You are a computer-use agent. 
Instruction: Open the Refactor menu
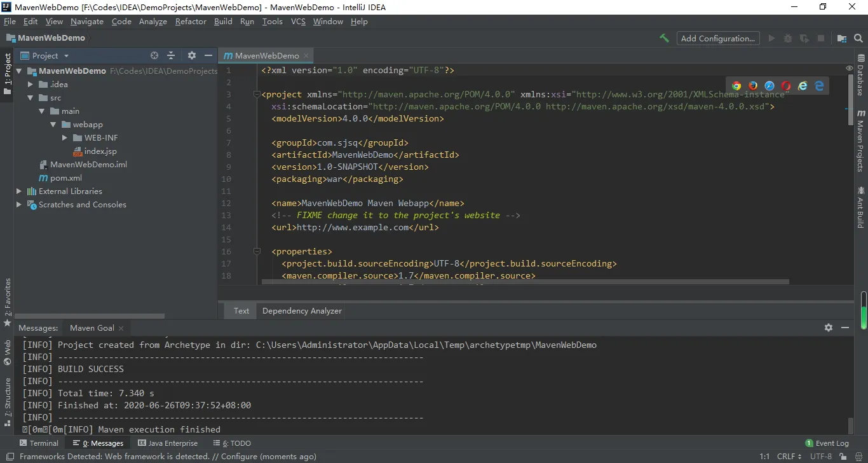pos(191,21)
